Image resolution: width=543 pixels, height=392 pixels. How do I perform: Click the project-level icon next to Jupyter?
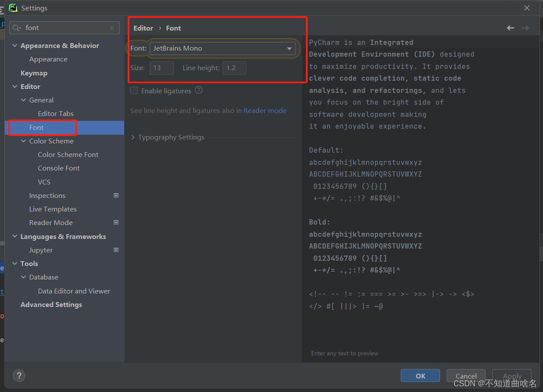(116, 250)
